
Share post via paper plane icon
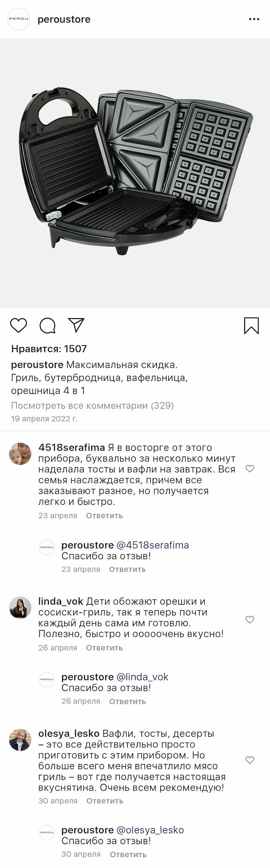(x=76, y=325)
